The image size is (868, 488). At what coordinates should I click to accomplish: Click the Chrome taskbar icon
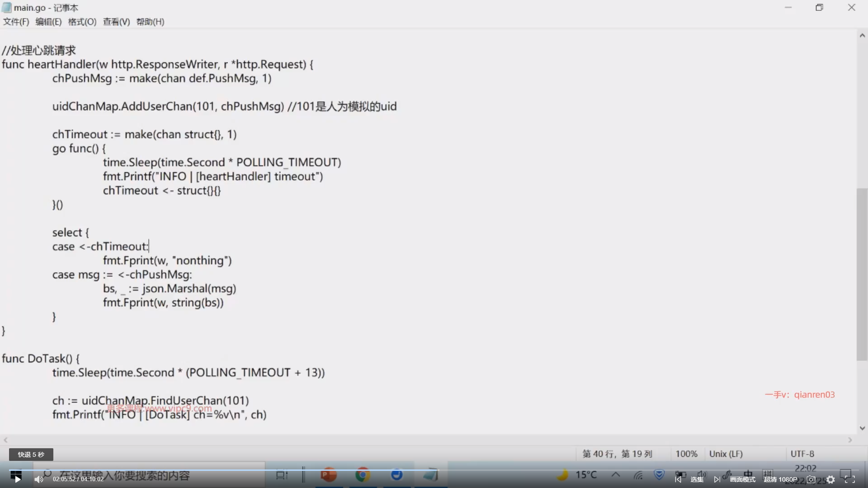click(x=363, y=475)
